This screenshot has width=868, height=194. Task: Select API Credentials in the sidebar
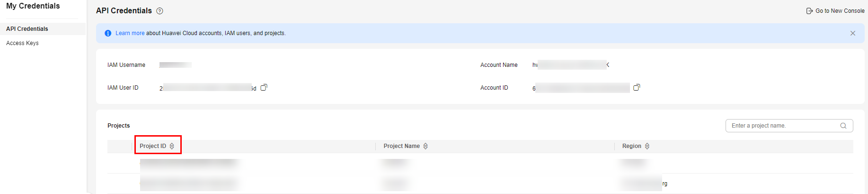coord(27,29)
